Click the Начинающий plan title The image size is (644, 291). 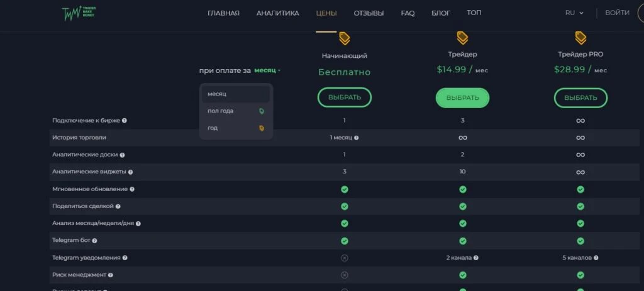[345, 55]
